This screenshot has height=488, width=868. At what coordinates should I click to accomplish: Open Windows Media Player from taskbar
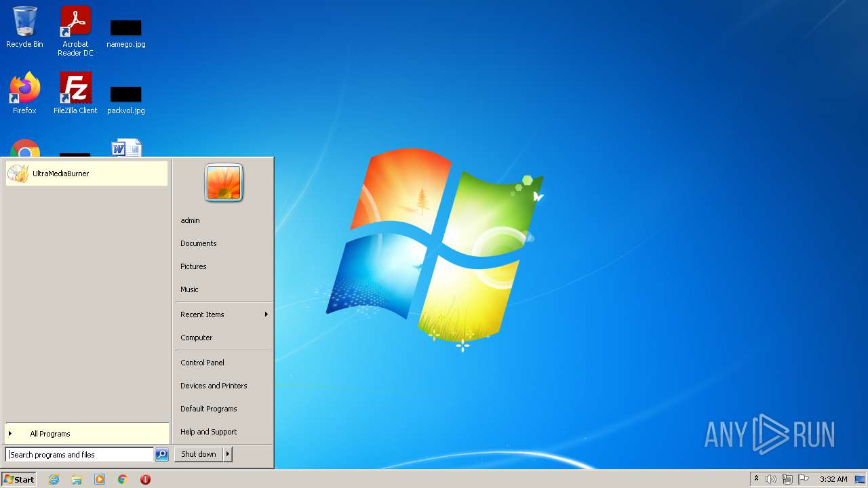100,479
